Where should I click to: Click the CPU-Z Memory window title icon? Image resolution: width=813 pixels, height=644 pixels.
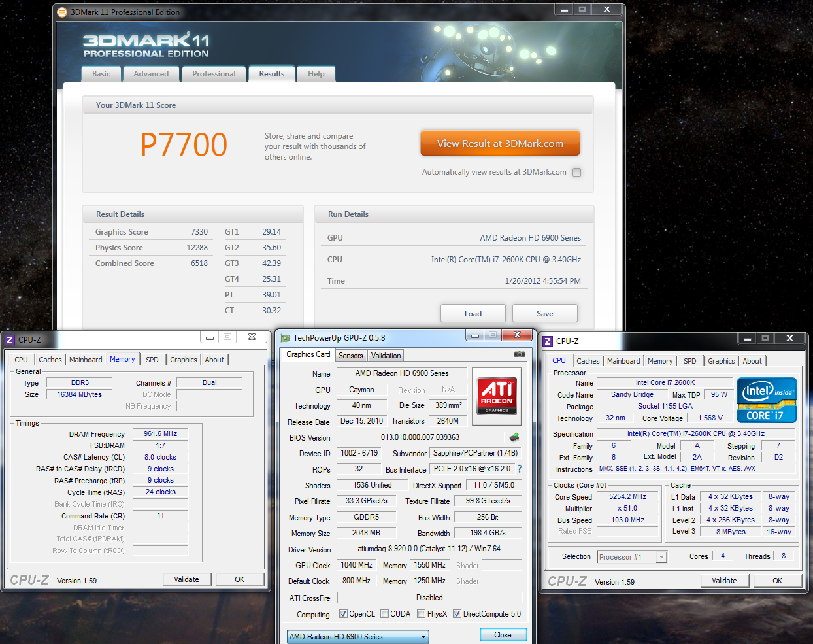pyautogui.click(x=10, y=340)
